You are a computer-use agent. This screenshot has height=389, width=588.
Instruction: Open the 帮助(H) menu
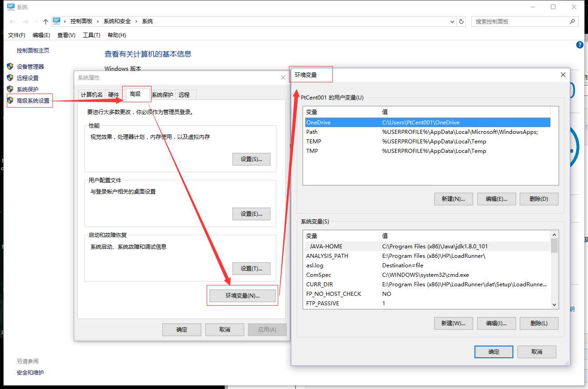(x=117, y=35)
